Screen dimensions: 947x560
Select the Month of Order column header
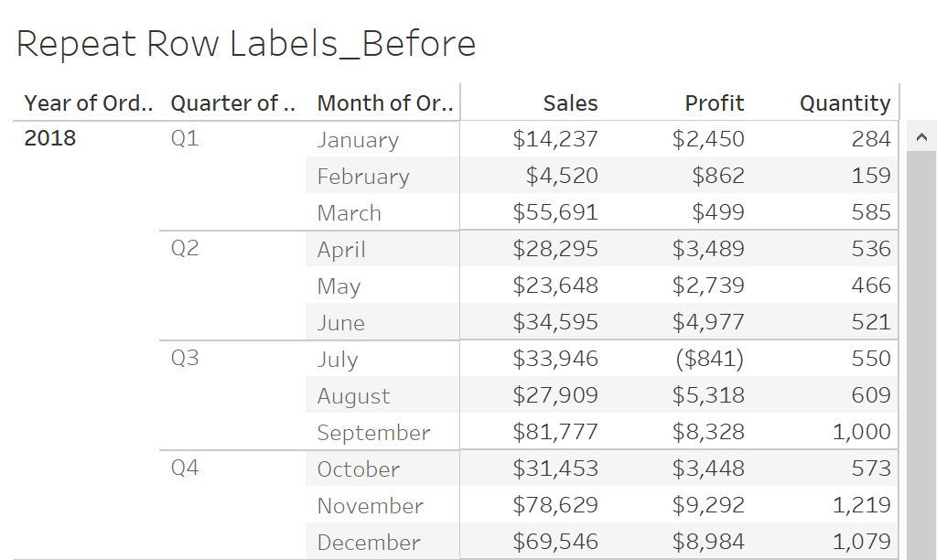point(384,103)
